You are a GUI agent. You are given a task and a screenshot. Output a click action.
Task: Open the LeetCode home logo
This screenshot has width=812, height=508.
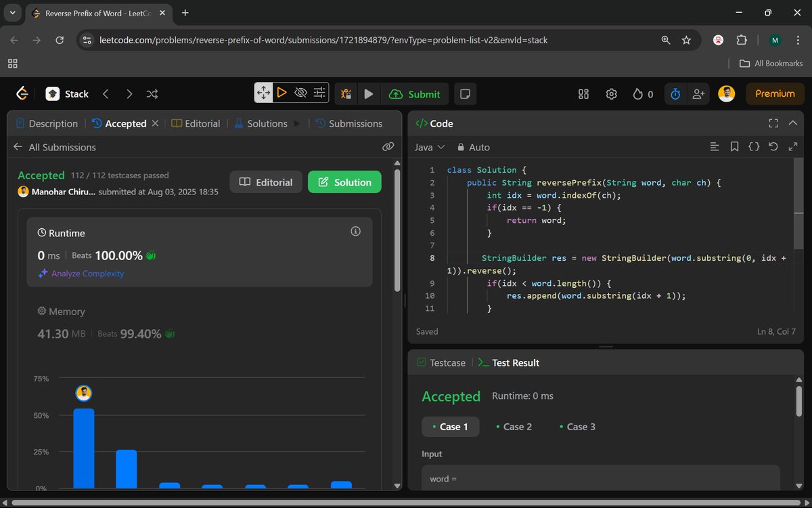22,93
